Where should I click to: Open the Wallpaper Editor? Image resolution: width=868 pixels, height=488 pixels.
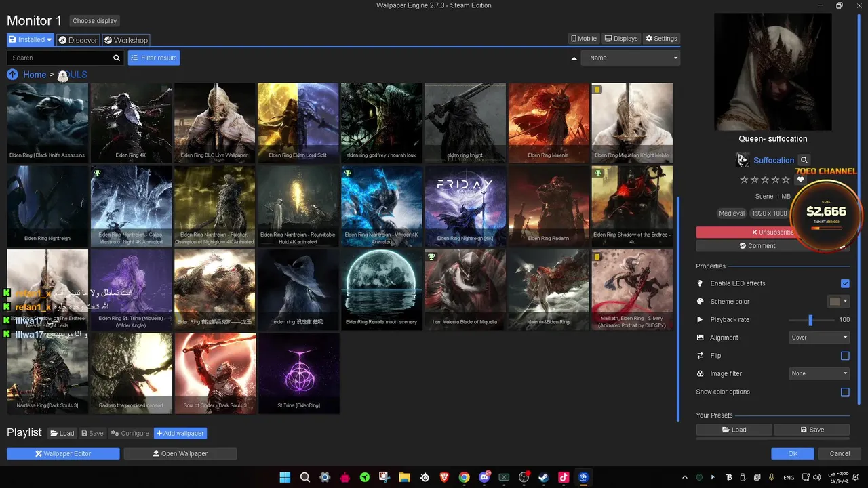[63, 453]
